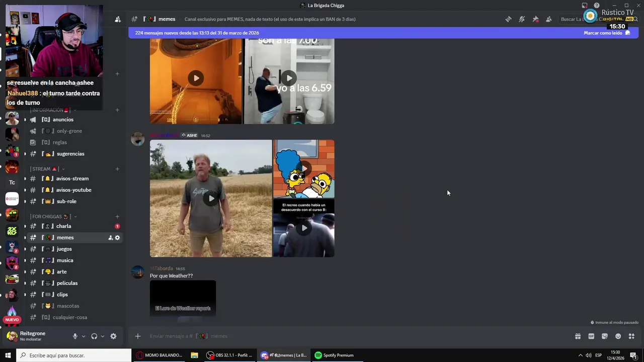Screen dimensions: 644x362
Task: Open microphone input options chevron
Action: [x=84, y=336]
